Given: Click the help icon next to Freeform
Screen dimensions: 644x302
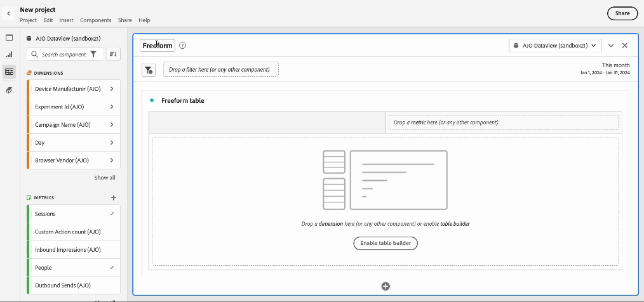Looking at the screenshot, I should tap(183, 46).
